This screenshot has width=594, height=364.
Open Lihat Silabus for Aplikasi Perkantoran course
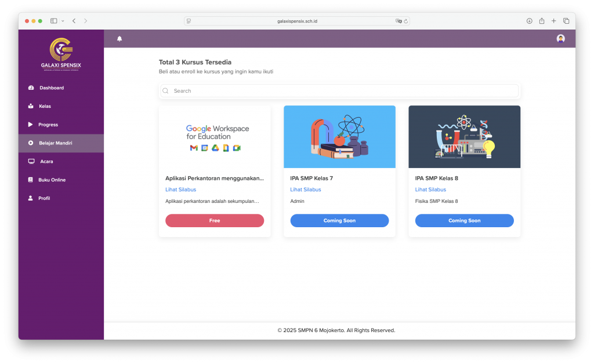pos(181,190)
